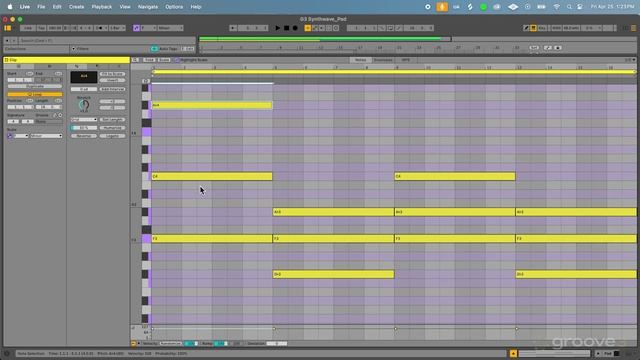Click the Legato button
The height and width of the screenshot is (360, 640).
coord(112,136)
